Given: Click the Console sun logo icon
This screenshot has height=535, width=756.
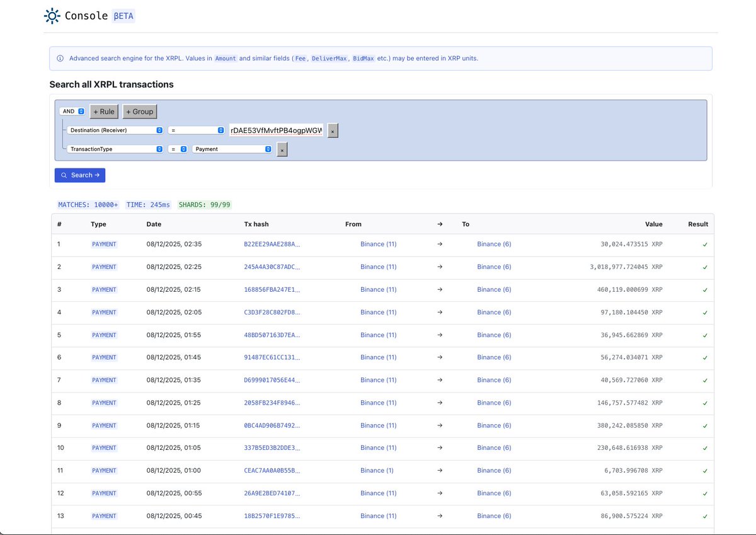Looking at the screenshot, I should 52,15.
